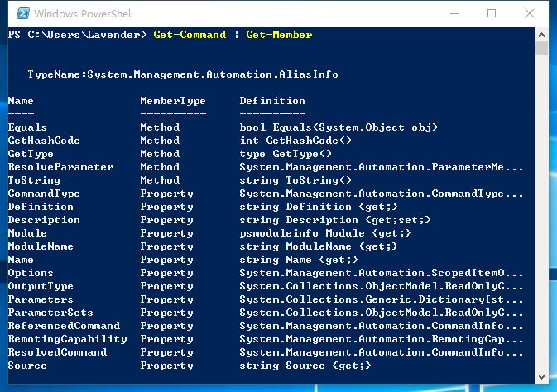Click the MemberType column header

tap(173, 101)
